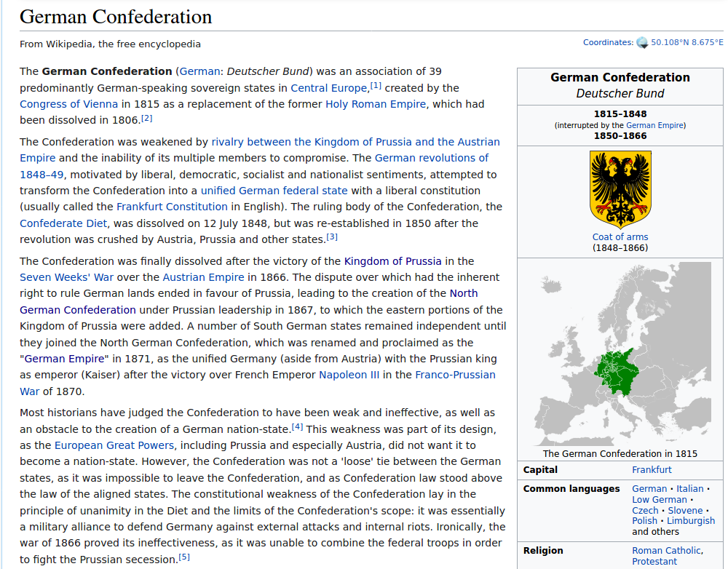
Task: Click the 'Capital' infobox label
Action: point(540,470)
